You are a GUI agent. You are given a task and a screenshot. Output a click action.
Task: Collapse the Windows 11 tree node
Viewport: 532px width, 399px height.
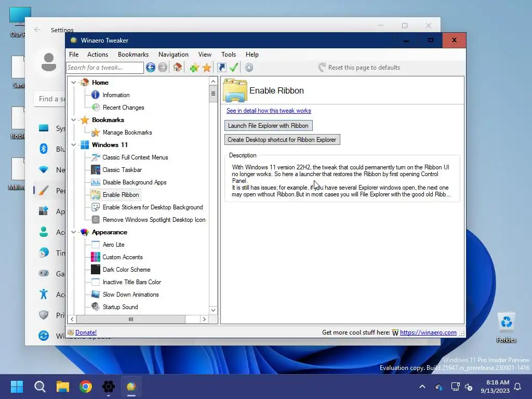pyautogui.click(x=74, y=145)
